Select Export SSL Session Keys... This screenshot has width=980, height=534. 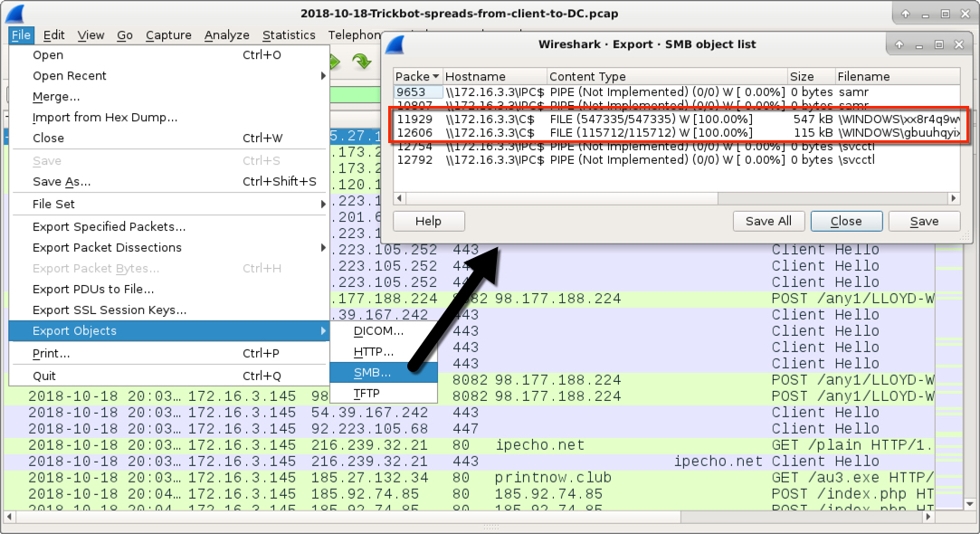tap(169, 310)
